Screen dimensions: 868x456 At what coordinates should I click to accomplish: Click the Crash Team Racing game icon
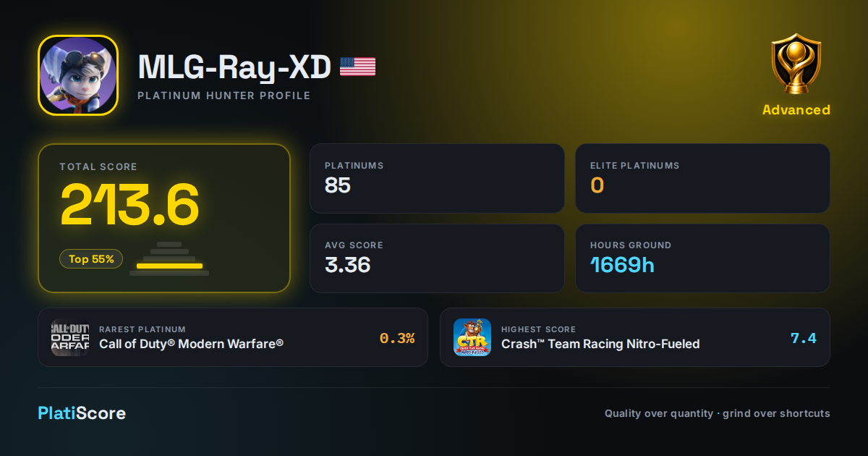tap(472, 337)
